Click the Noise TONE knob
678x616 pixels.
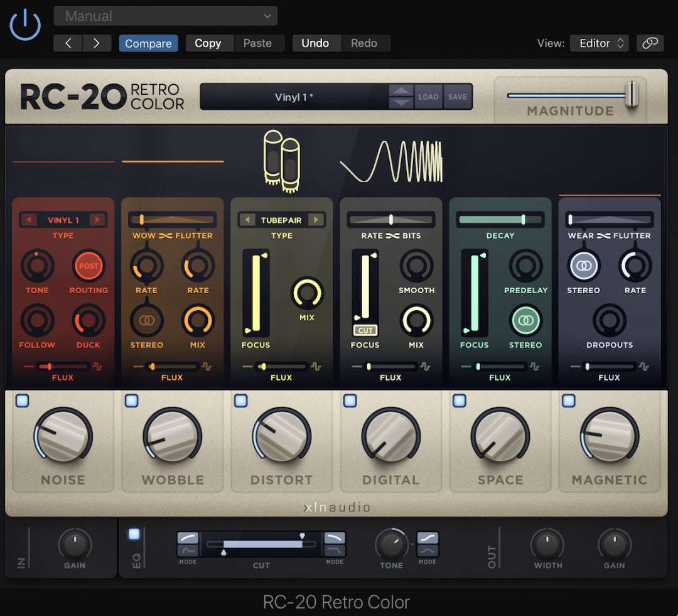click(x=37, y=266)
